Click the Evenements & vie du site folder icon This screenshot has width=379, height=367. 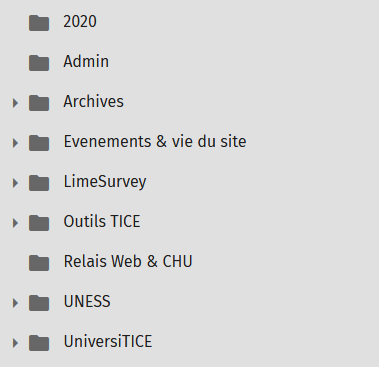[x=39, y=143]
